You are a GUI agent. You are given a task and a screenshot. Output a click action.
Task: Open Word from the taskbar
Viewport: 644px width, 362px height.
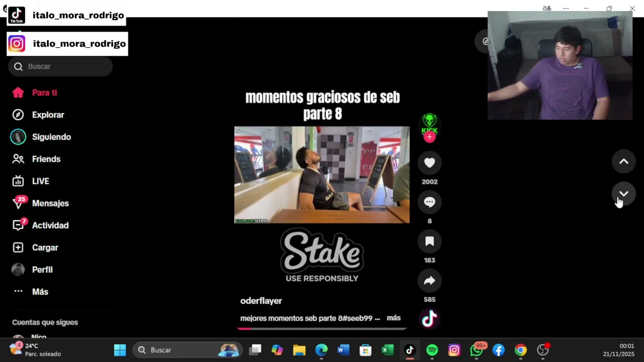(344, 350)
